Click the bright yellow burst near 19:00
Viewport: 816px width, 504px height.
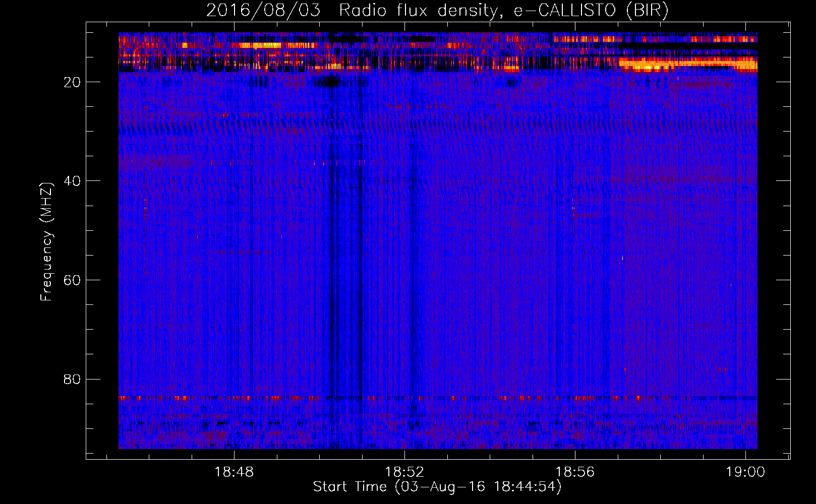pos(688,65)
